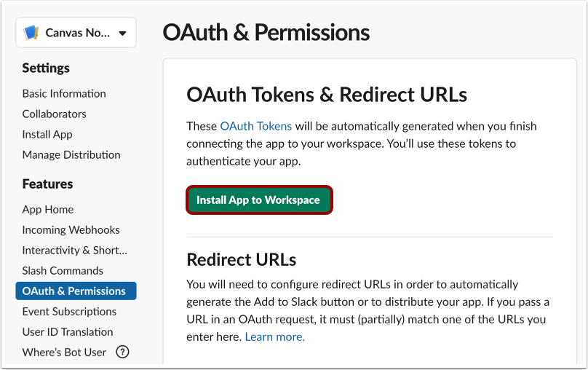Click the Learn more link
The width and height of the screenshot is (588, 370).
pyautogui.click(x=274, y=336)
